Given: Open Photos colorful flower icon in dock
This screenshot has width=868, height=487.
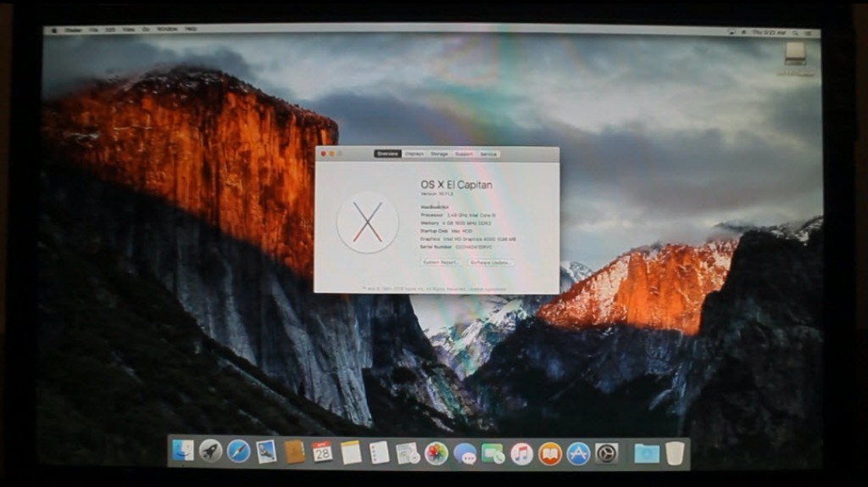Looking at the screenshot, I should click(x=437, y=454).
